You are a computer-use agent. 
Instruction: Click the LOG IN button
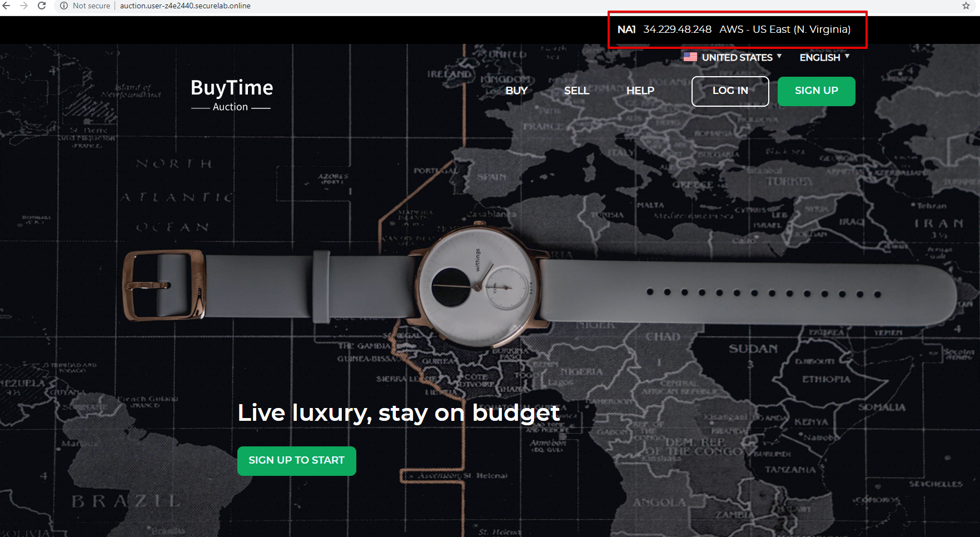(730, 91)
